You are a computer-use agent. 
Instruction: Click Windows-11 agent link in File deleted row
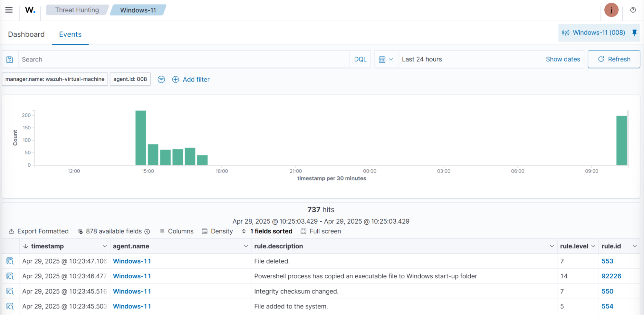(x=132, y=261)
